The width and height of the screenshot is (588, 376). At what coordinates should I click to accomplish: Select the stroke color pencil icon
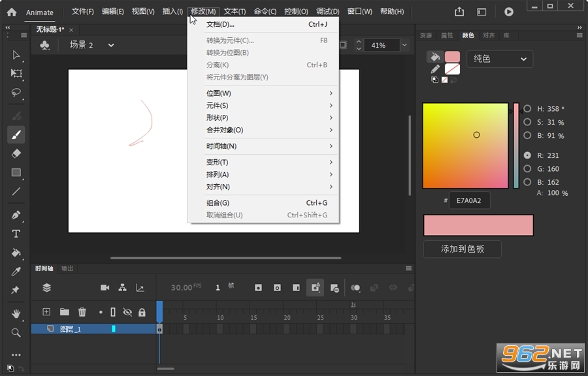(435, 69)
